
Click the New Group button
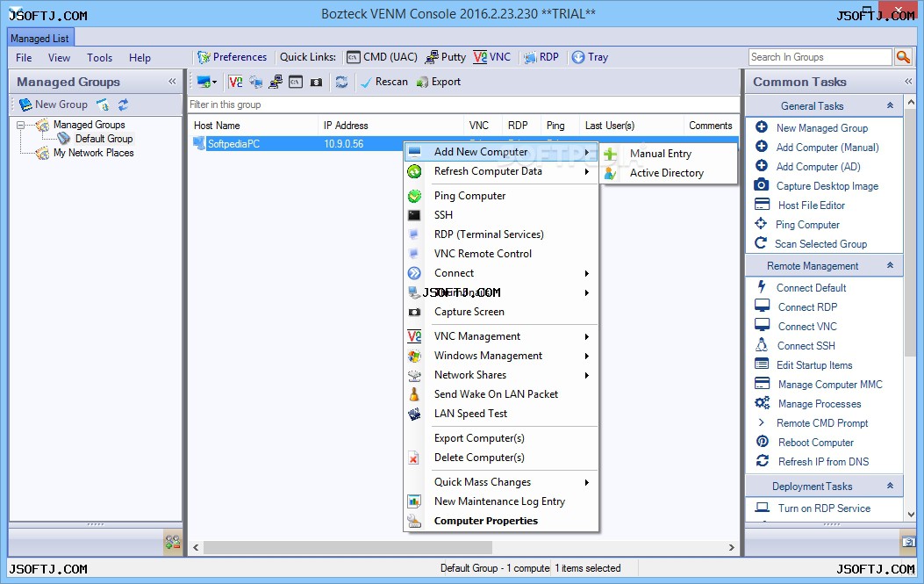point(53,105)
